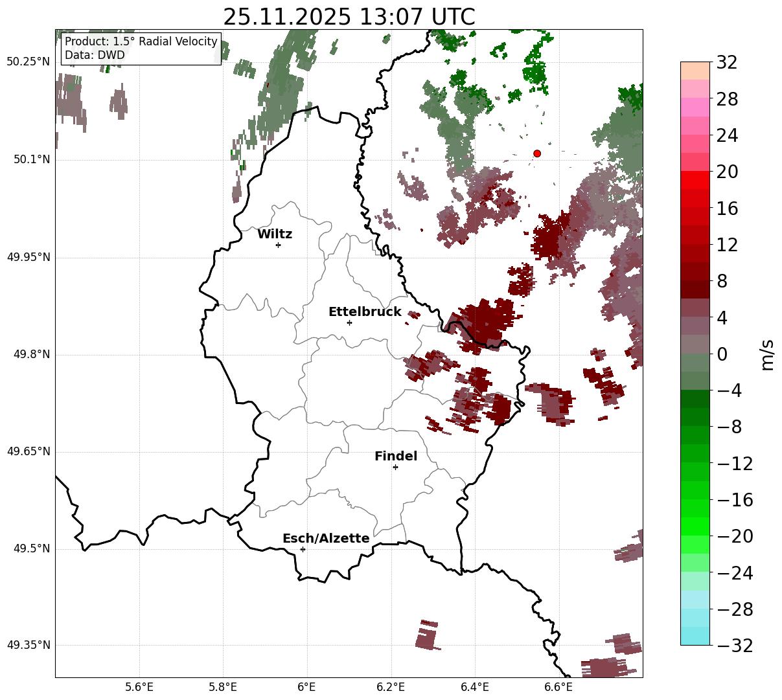Click the −24 colorbar tick label
The width and height of the screenshot is (782, 700).
tap(735, 573)
